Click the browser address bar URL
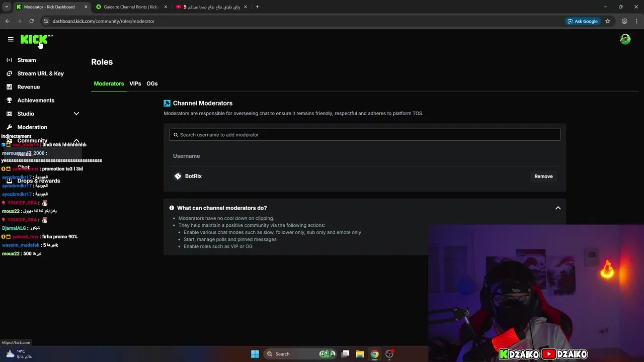Image resolution: width=644 pixels, height=362 pixels. click(103, 21)
